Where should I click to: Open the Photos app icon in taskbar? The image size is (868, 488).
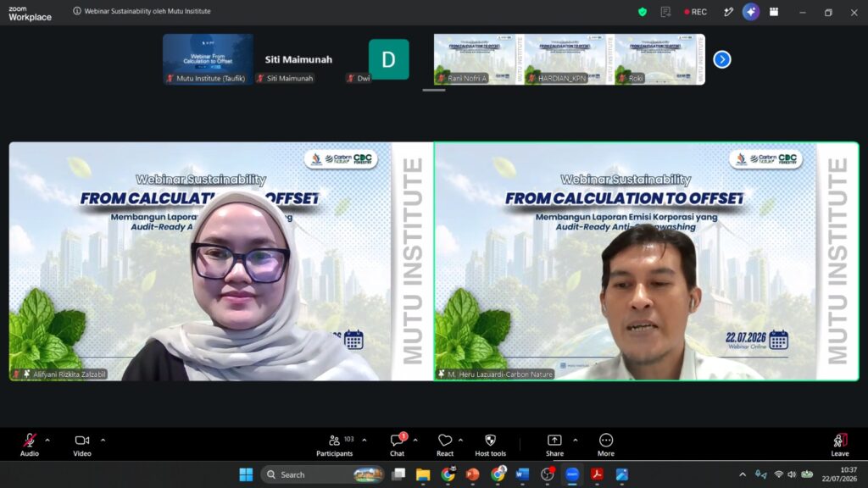click(x=621, y=474)
